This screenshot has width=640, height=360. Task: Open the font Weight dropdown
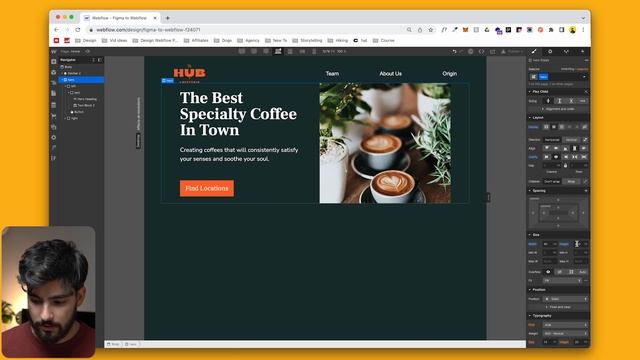tap(566, 333)
